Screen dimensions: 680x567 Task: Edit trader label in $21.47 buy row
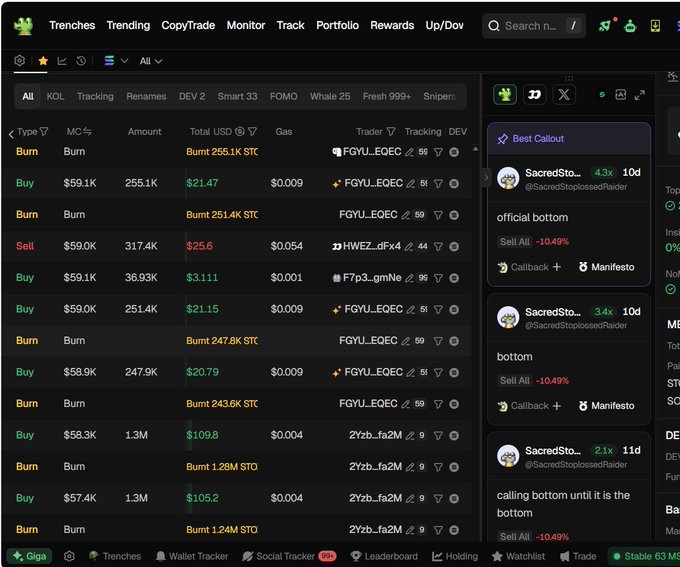[411, 184]
